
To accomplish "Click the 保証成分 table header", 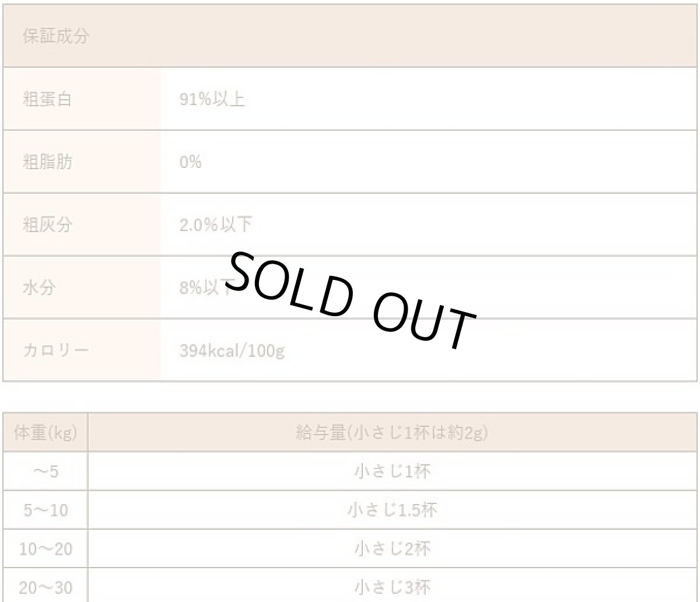I will [x=55, y=36].
